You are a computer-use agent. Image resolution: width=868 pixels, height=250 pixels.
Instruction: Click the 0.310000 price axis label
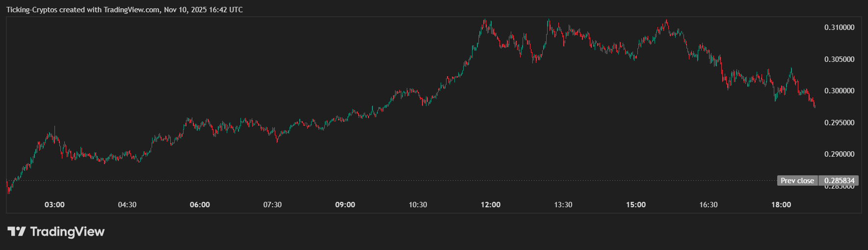coord(839,28)
